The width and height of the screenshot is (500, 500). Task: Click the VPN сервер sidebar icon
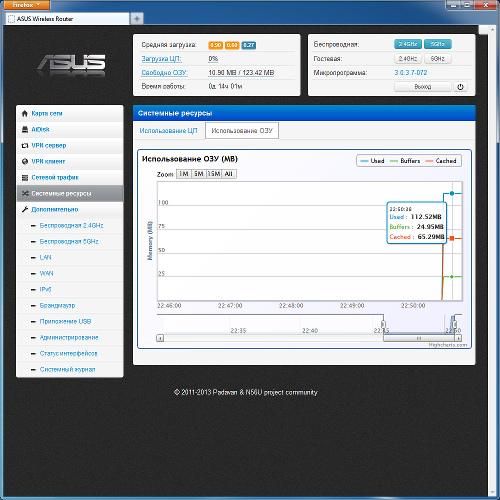click(x=25, y=145)
